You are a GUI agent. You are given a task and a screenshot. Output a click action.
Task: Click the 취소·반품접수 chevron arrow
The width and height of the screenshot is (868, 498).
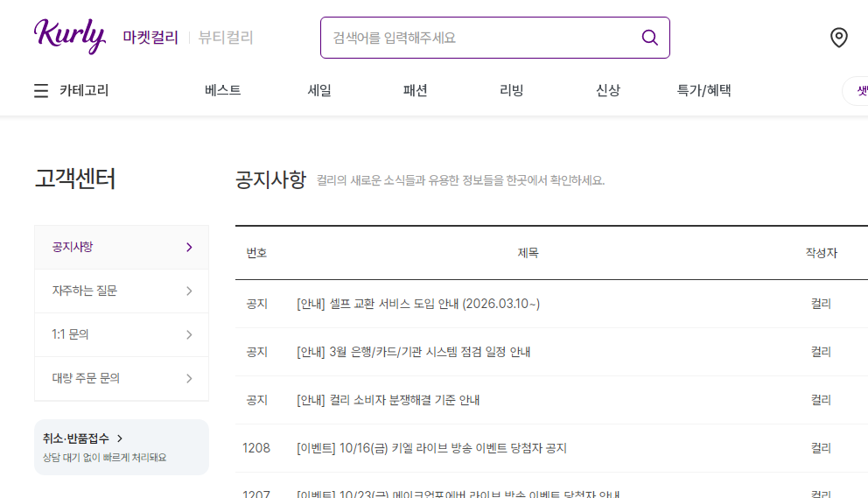pyautogui.click(x=120, y=438)
